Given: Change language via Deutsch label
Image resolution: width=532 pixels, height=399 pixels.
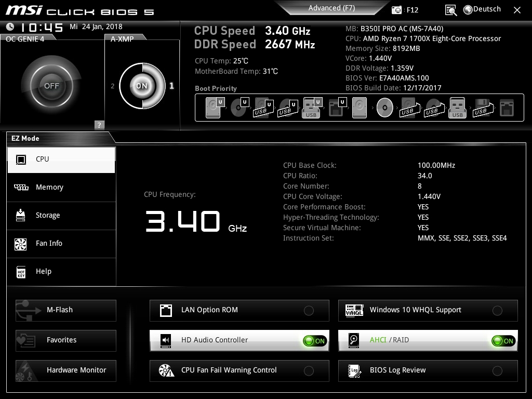Looking at the screenshot, I should pos(487,9).
